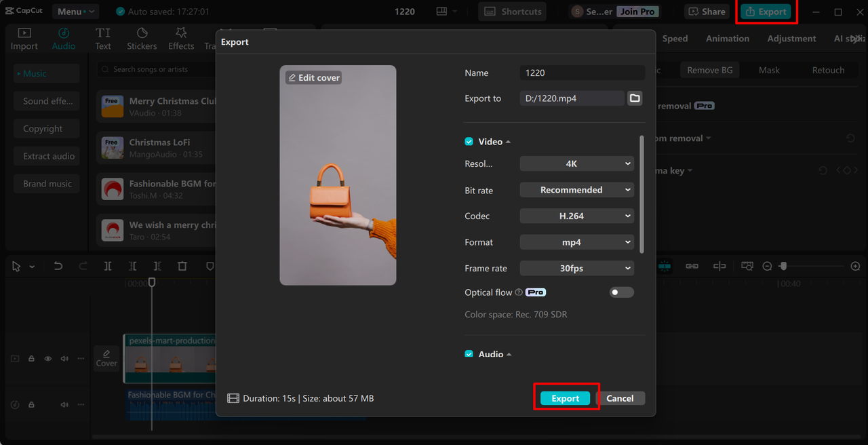Screen dimensions: 868x445
Task: Click the Delete left trim icon
Action: click(x=133, y=267)
